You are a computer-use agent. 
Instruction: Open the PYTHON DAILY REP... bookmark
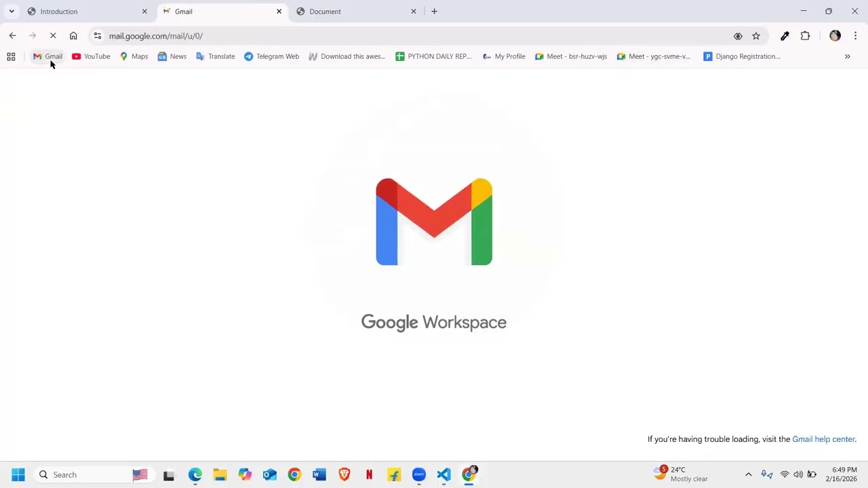(x=433, y=57)
